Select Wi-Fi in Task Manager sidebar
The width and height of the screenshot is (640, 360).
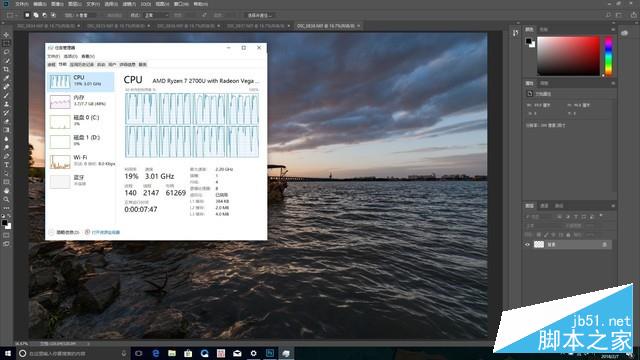[x=81, y=161]
